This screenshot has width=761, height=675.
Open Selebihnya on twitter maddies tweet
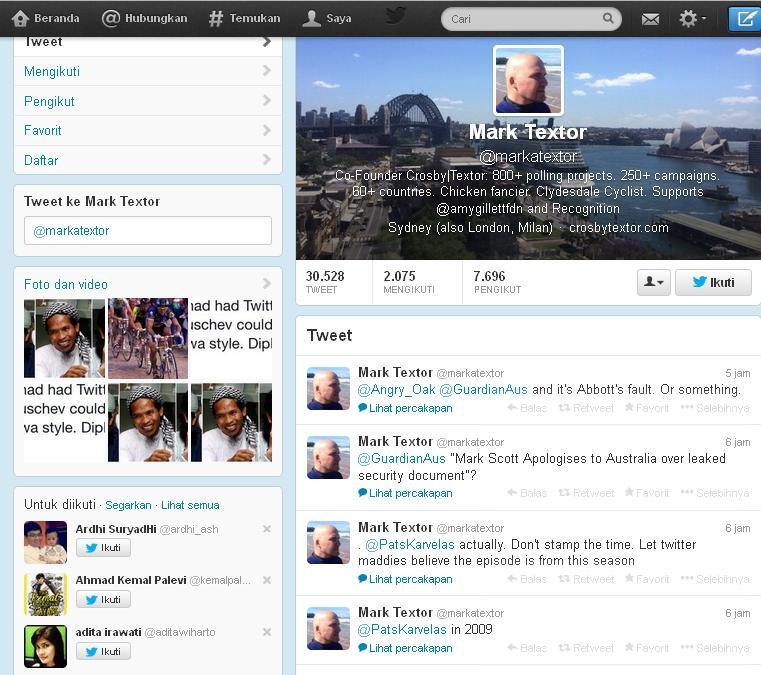(x=715, y=579)
